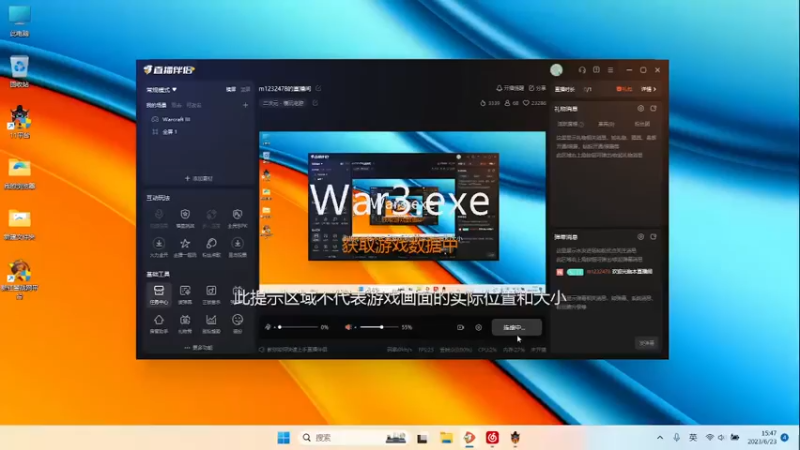
Task: Open settings gear of 礼物消息 panel
Action: coord(641,109)
